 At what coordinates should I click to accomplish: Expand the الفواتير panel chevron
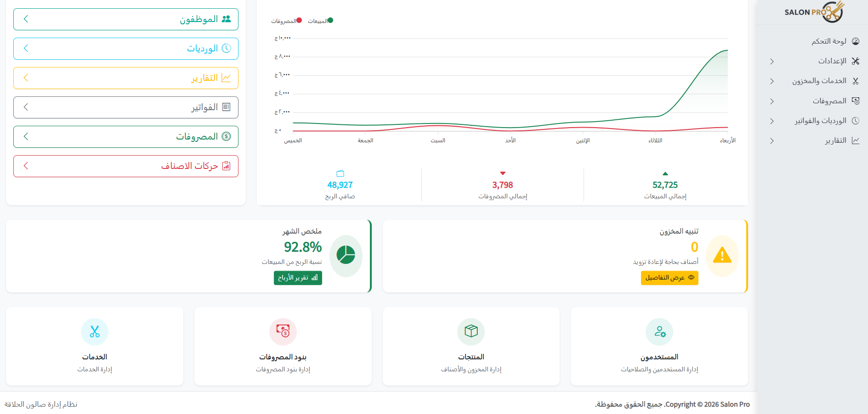click(x=26, y=107)
